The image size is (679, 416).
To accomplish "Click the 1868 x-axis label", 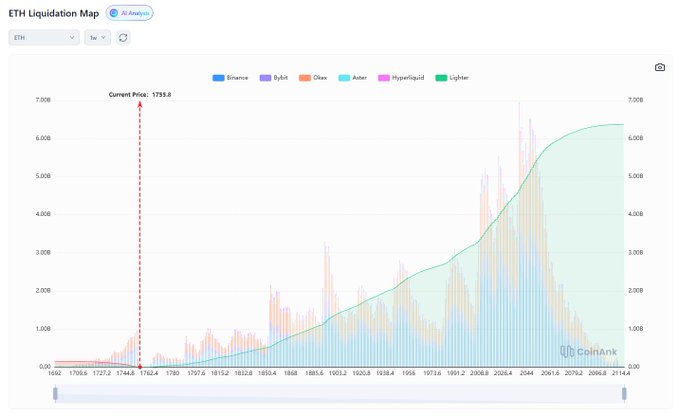I will click(291, 373).
